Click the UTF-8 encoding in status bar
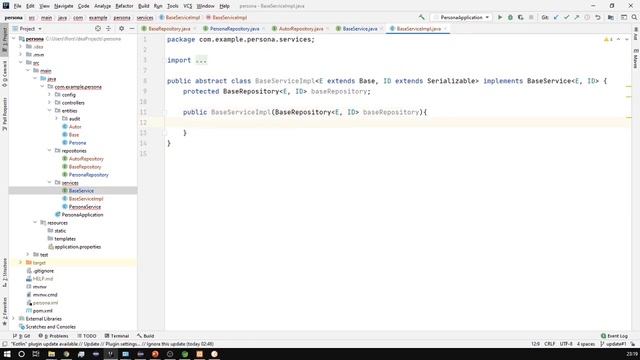This screenshot has height=360, width=640. click(566, 344)
